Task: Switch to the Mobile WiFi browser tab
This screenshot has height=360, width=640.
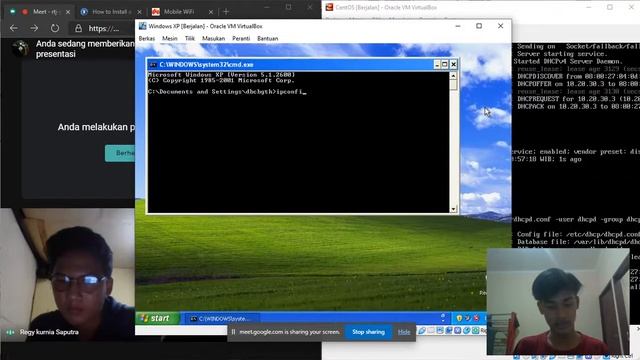Action: (182, 12)
